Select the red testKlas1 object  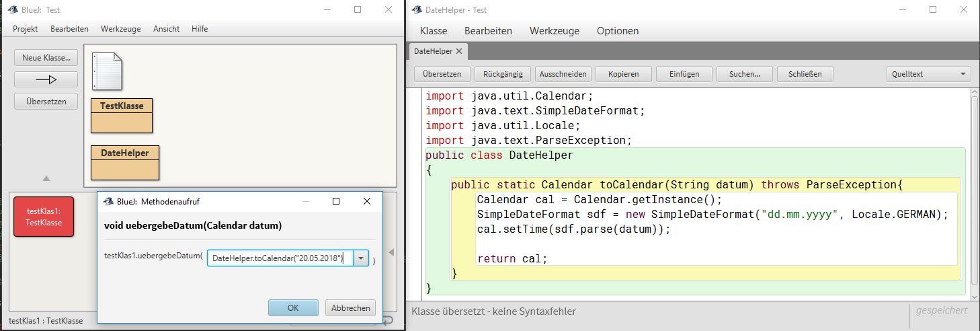coord(44,217)
